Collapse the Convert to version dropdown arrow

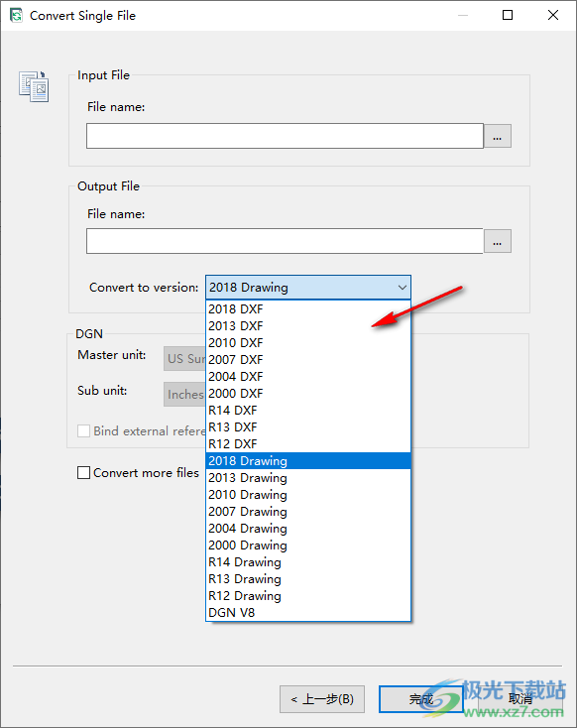[402, 288]
